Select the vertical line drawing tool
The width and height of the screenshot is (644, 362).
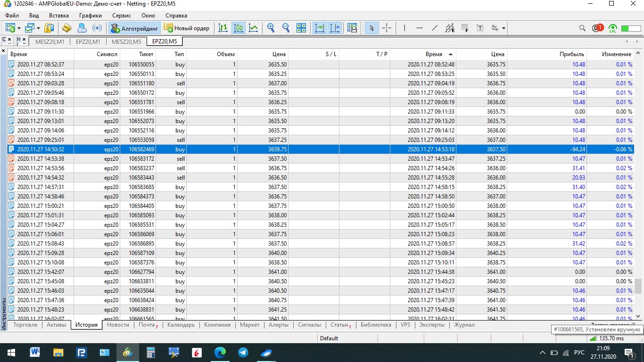(x=405, y=28)
